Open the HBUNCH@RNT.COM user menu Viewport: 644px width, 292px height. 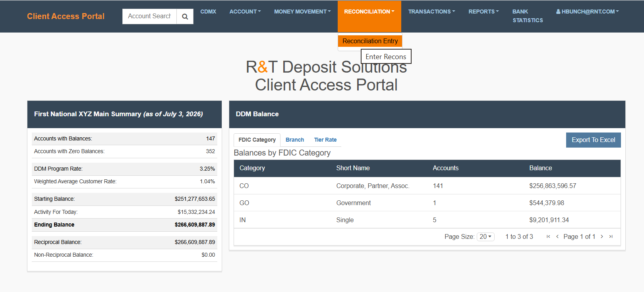pos(587,12)
